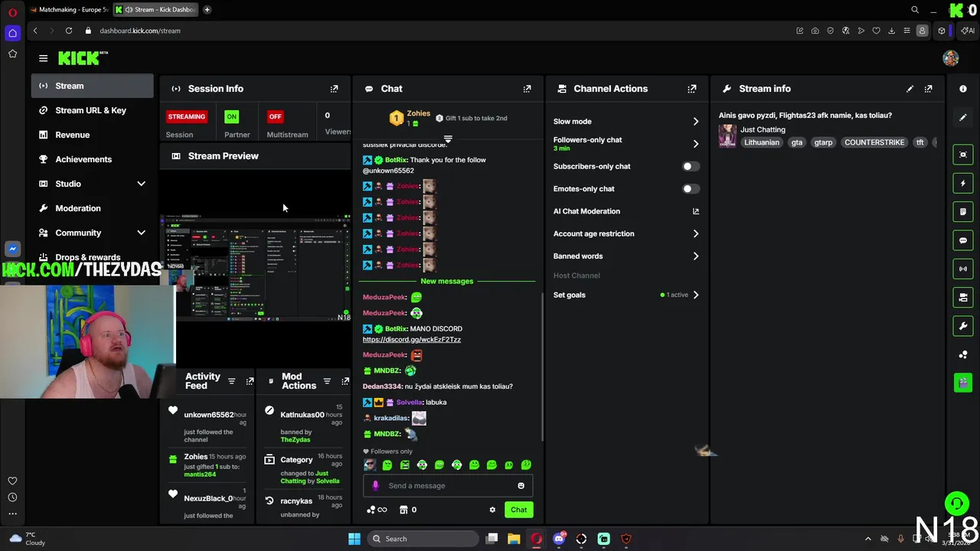Click the lightning bolt icon in right sidebar
Image resolution: width=980 pixels, height=551 pixels.
pos(963,184)
